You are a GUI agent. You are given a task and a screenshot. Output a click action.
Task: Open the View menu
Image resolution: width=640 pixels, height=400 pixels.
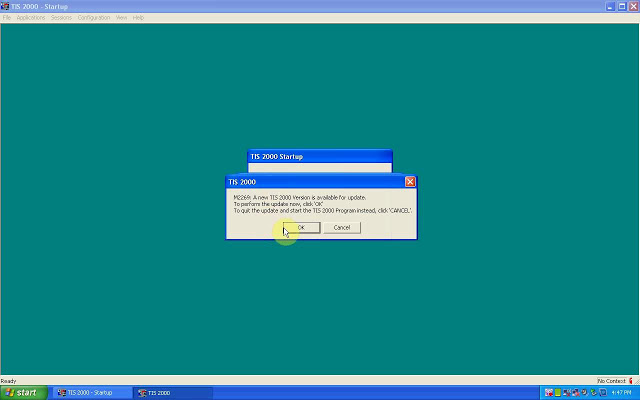click(121, 18)
